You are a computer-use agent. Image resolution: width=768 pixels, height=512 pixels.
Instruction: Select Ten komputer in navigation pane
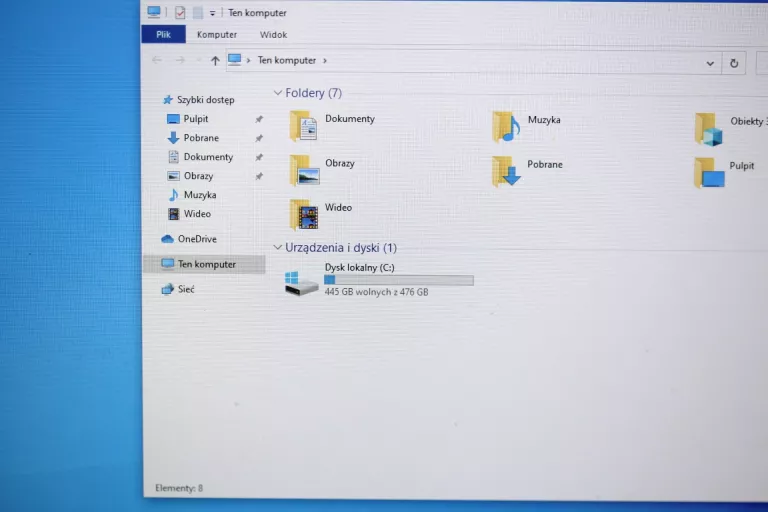click(205, 264)
